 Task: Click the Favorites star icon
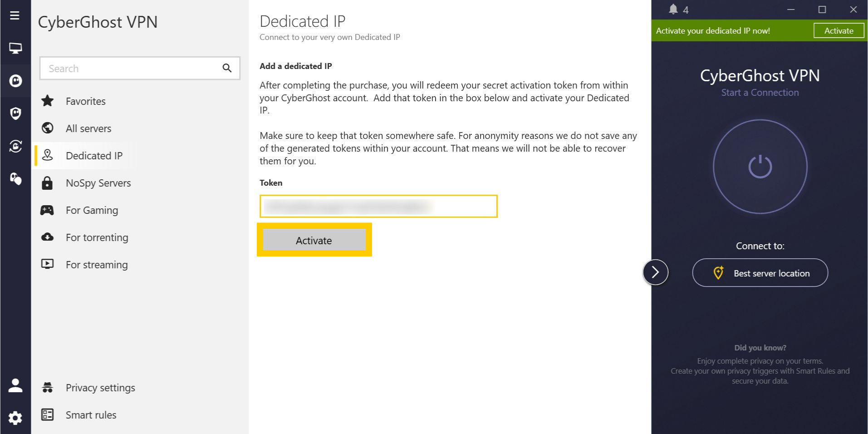coord(47,101)
